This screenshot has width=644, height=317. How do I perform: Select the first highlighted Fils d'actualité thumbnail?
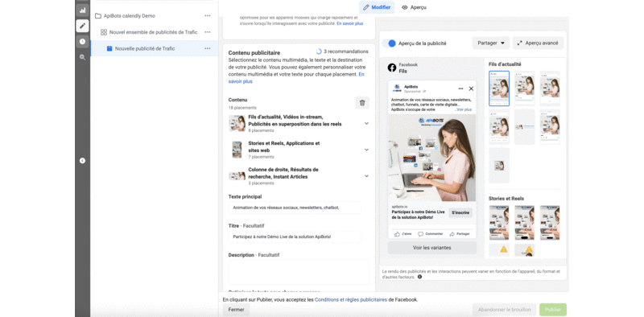pyautogui.click(x=499, y=89)
